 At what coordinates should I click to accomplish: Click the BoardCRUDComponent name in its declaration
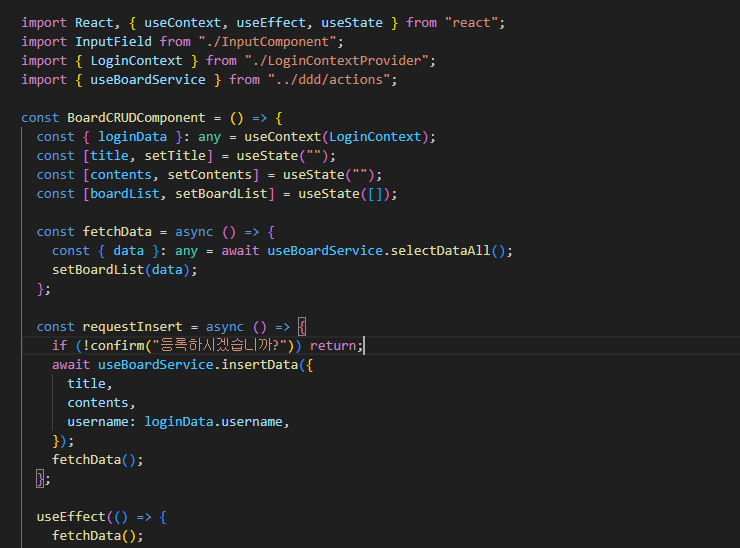[x=136, y=118]
